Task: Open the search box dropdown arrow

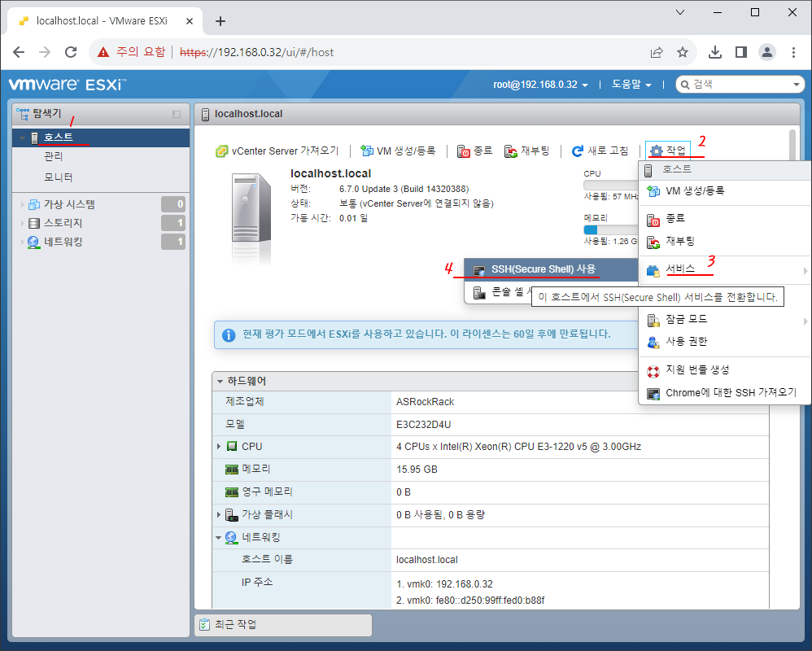Action: pos(797,85)
